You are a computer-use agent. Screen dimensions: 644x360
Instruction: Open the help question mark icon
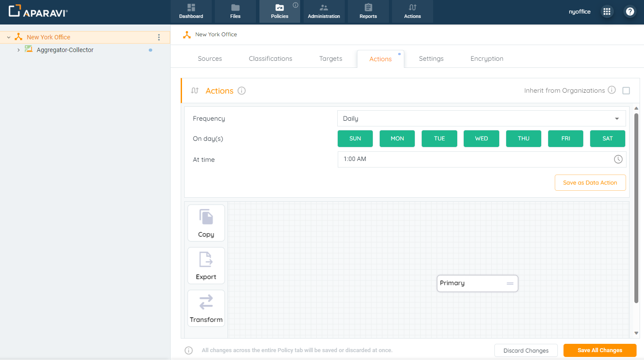click(x=630, y=12)
